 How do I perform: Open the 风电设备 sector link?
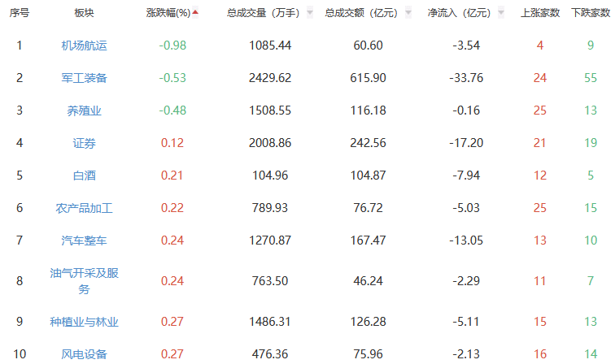(84, 354)
